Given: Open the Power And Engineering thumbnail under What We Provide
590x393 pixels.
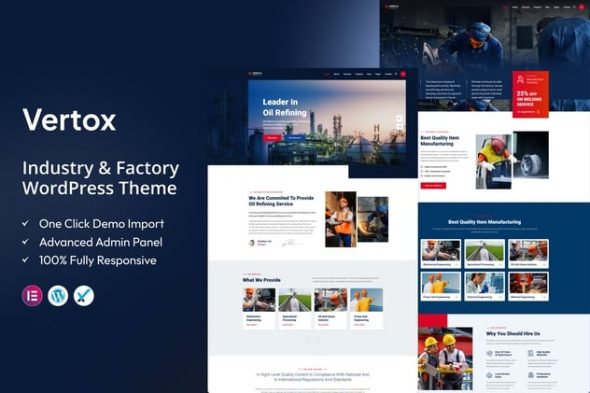Looking at the screenshot, I should click(x=366, y=300).
